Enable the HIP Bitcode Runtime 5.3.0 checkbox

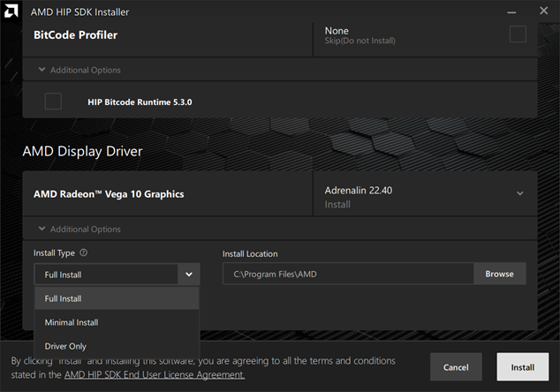pos(53,102)
